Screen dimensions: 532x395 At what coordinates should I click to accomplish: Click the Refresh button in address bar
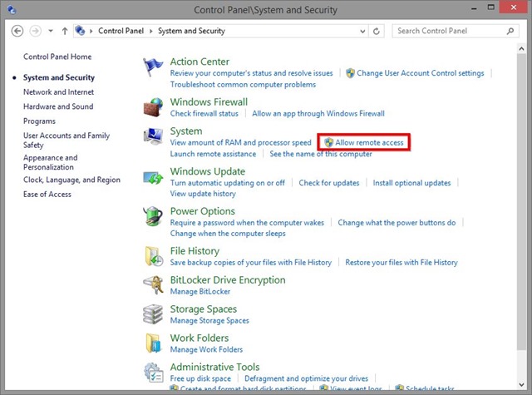pyautogui.click(x=377, y=32)
